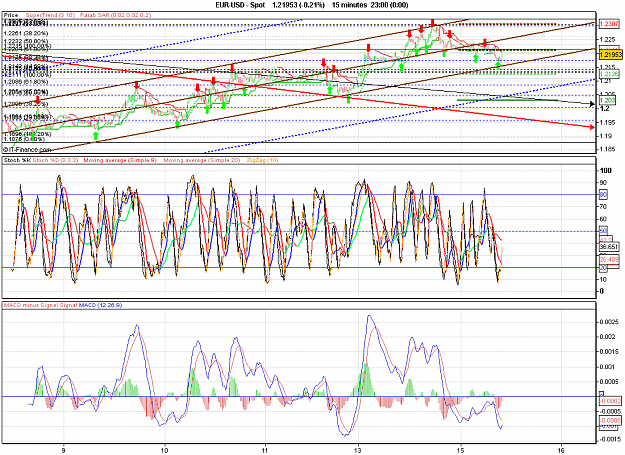Screen dimensions: 625x455
Task: Select the 'Price' panel label
Action: point(11,15)
